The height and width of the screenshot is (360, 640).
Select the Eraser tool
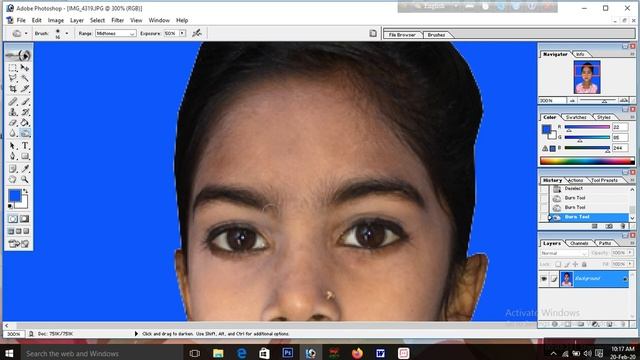(x=13, y=122)
